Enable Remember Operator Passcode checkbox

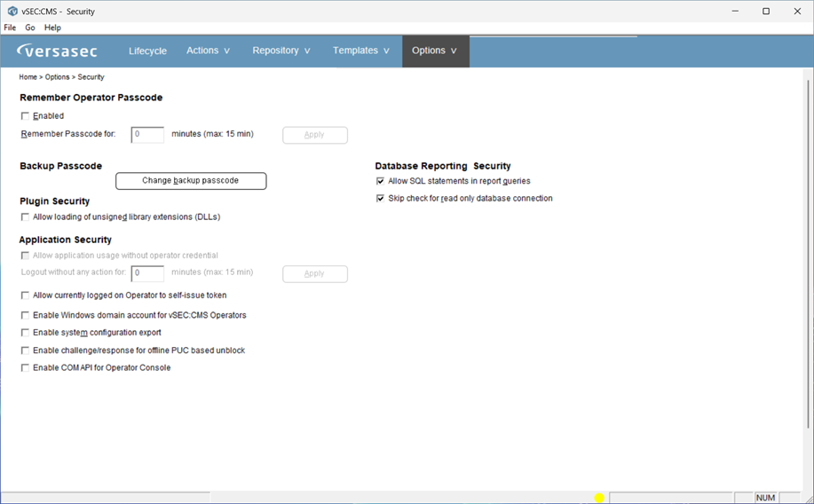[25, 115]
